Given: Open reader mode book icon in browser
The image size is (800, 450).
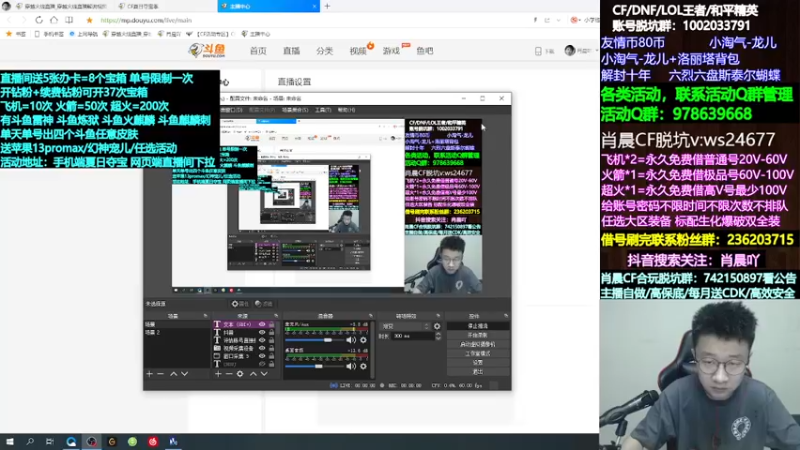Looking at the screenshot, I should (x=69, y=20).
